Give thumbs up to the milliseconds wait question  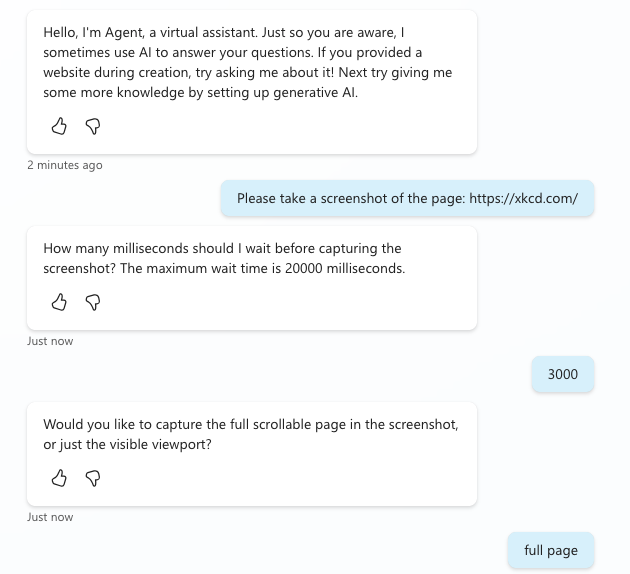click(x=59, y=302)
